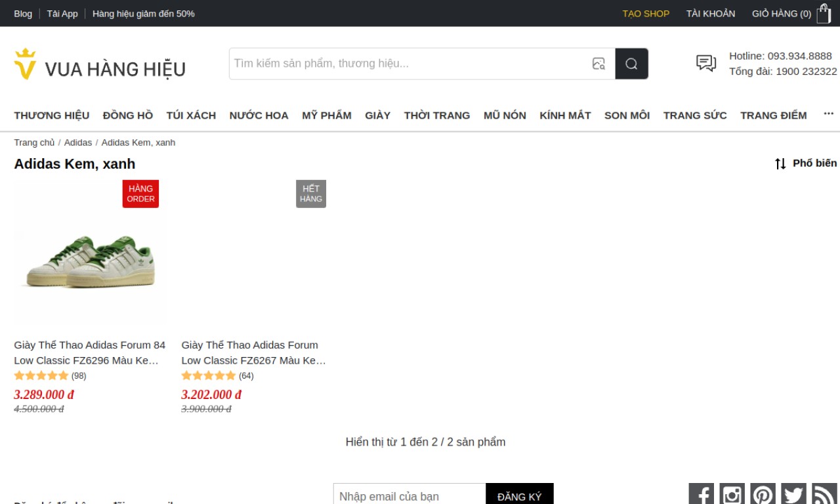Click the TẠO SHOP link
This screenshot has width=840, height=504.
pyautogui.click(x=646, y=14)
